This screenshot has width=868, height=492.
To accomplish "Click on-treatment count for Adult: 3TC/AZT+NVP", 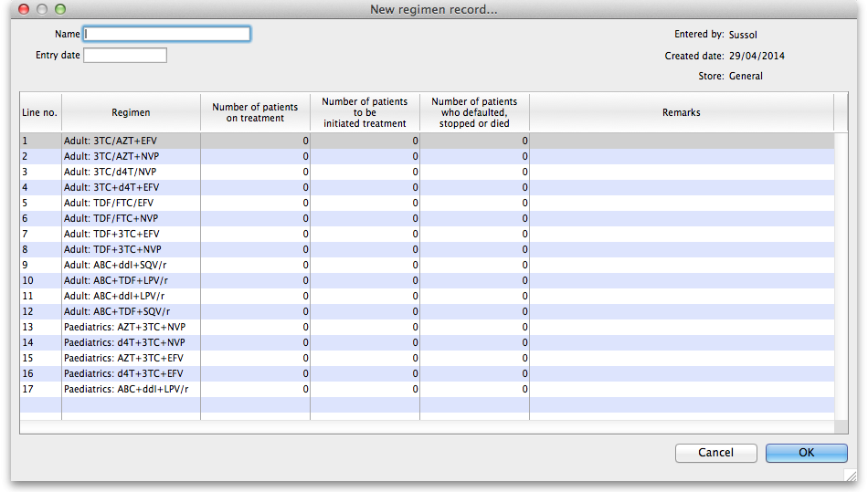I will pyautogui.click(x=255, y=156).
